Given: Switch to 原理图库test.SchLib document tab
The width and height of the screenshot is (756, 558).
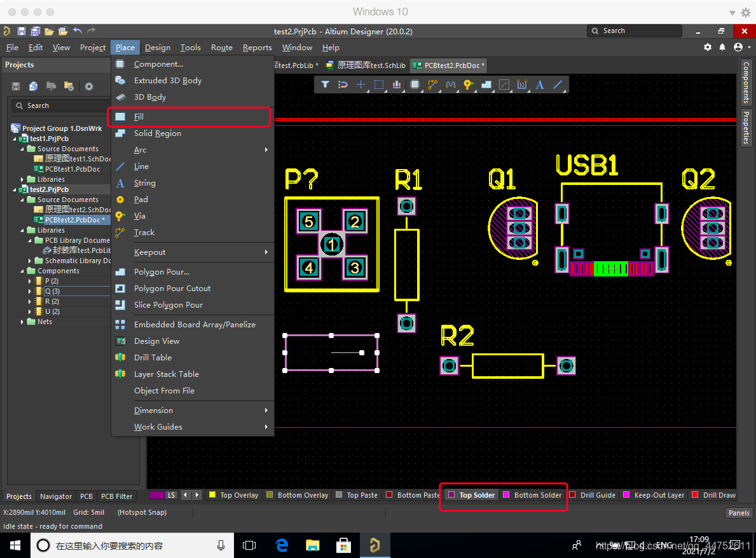Looking at the screenshot, I should click(366, 65).
